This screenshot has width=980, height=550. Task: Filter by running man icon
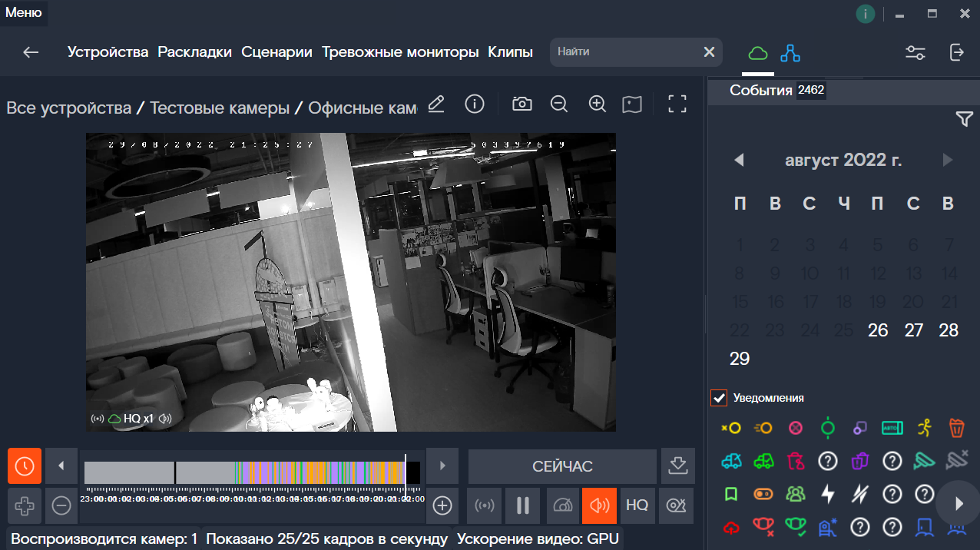click(x=924, y=428)
